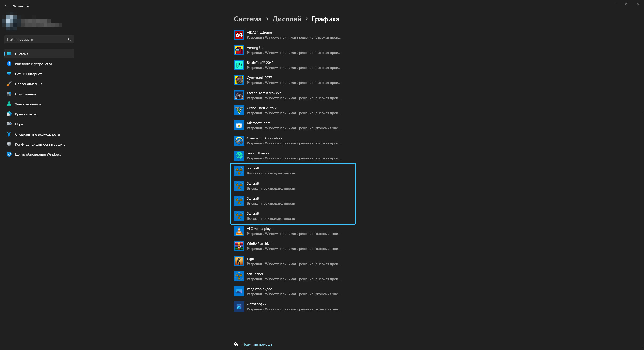Click the Конфиденциальность shield icon
The height and width of the screenshot is (350, 644).
click(x=9, y=144)
